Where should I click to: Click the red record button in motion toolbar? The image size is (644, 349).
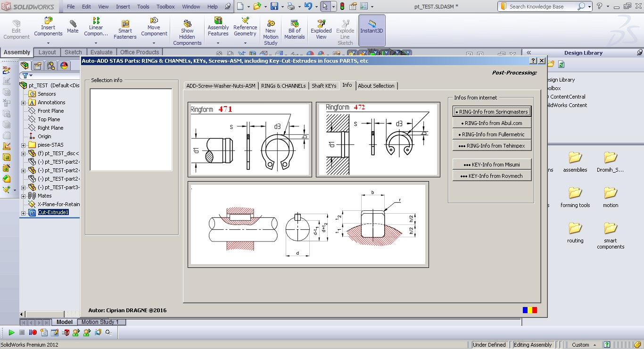coord(33,332)
